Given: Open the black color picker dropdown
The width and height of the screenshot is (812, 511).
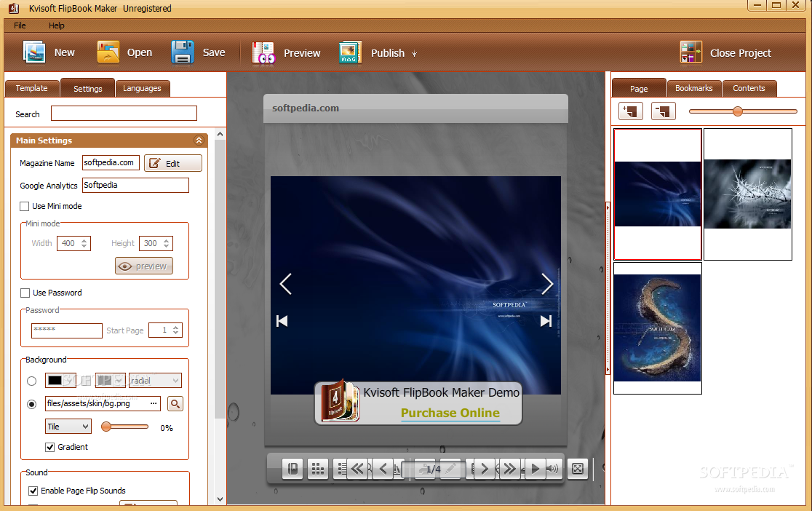Looking at the screenshot, I should (70, 381).
